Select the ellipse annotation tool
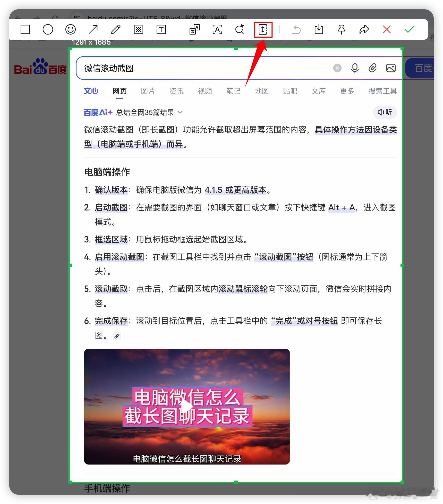 (x=48, y=29)
